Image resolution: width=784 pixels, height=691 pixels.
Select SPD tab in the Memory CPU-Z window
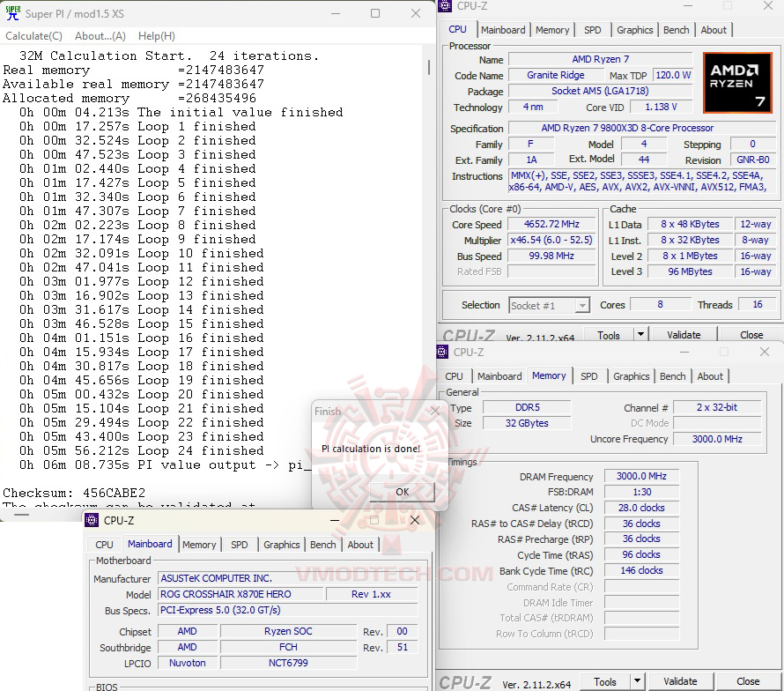pos(589,376)
